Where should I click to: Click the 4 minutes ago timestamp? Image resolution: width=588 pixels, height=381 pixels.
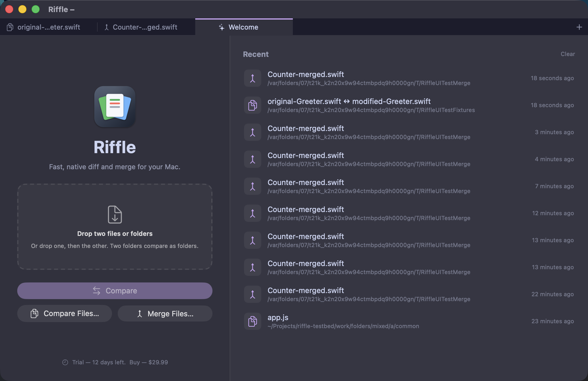(554, 159)
